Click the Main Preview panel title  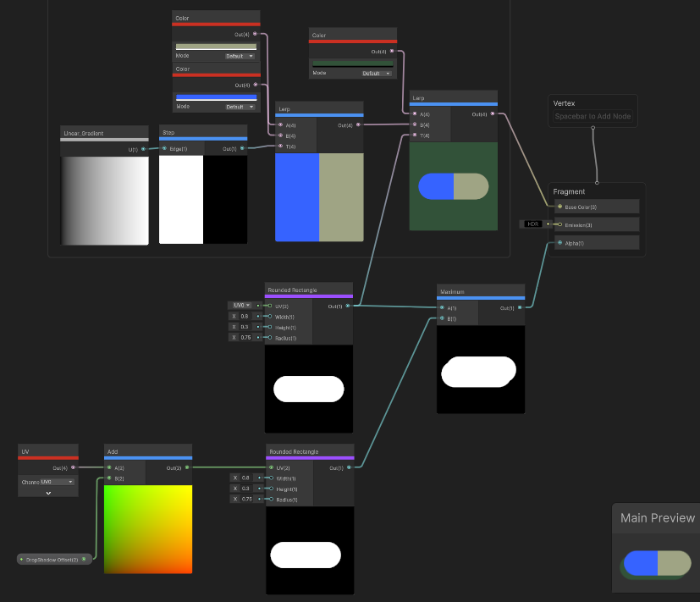[x=657, y=518]
